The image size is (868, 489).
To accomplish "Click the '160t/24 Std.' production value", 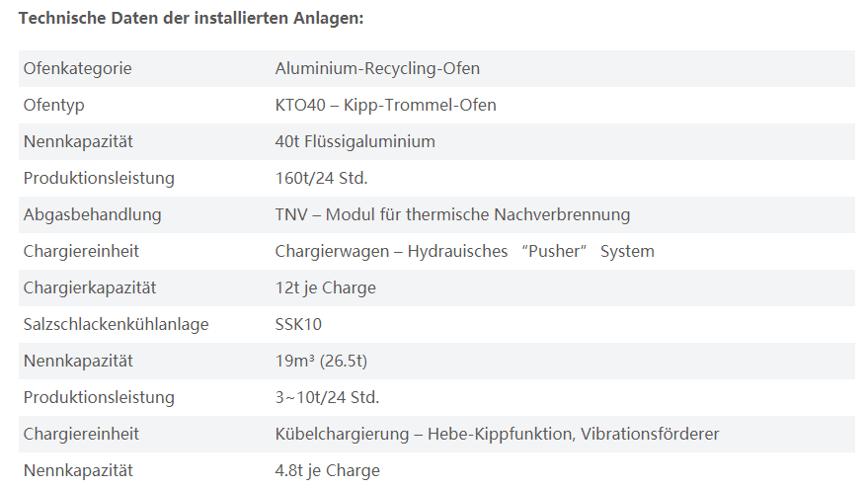I will [x=321, y=178].
